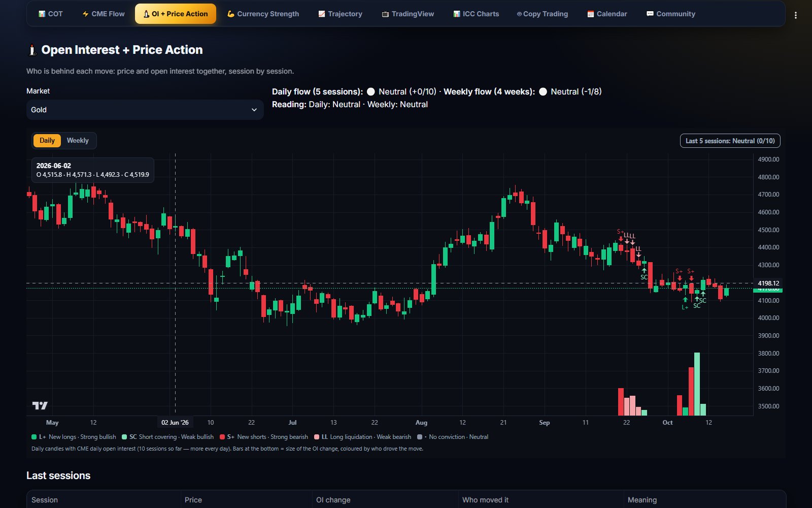The image size is (812, 508).
Task: Open the ICC Charts tab
Action: [476, 14]
